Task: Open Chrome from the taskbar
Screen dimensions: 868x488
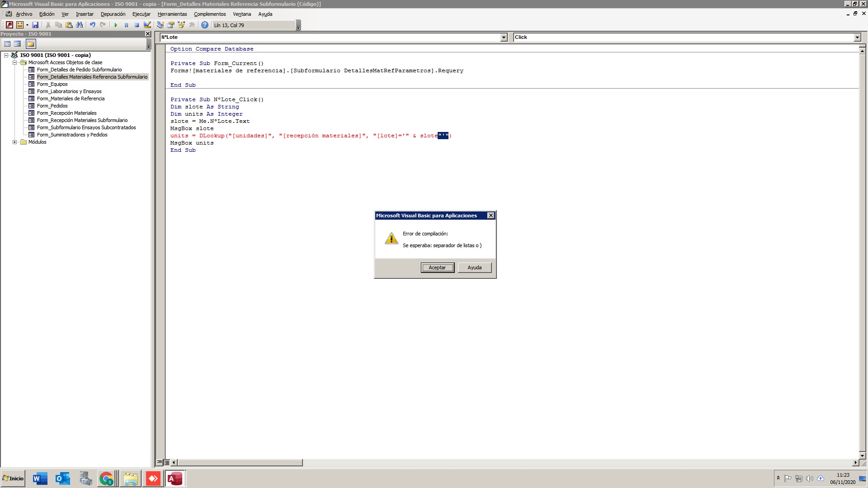Action: pos(106,479)
